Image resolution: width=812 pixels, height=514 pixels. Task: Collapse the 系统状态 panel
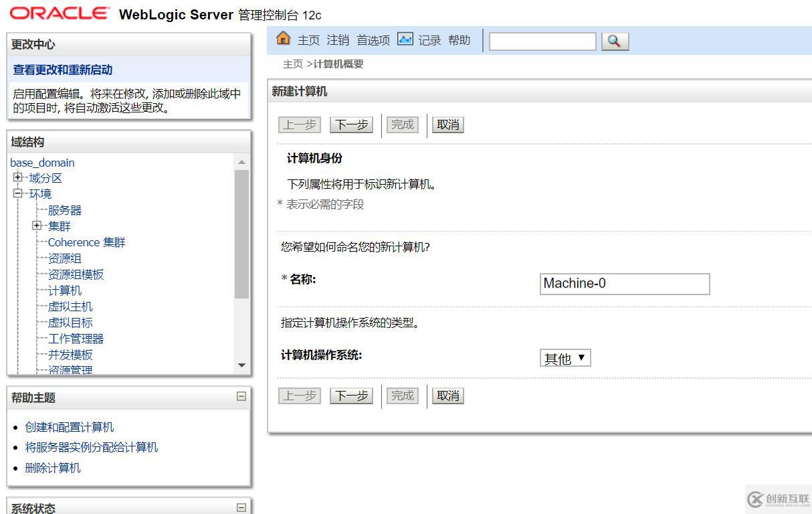[x=241, y=507]
